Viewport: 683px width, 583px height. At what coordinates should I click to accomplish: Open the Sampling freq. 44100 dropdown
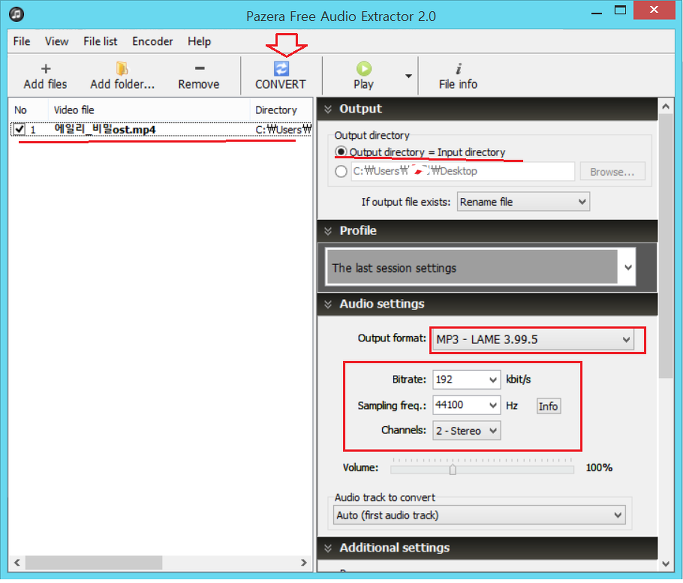point(466,405)
